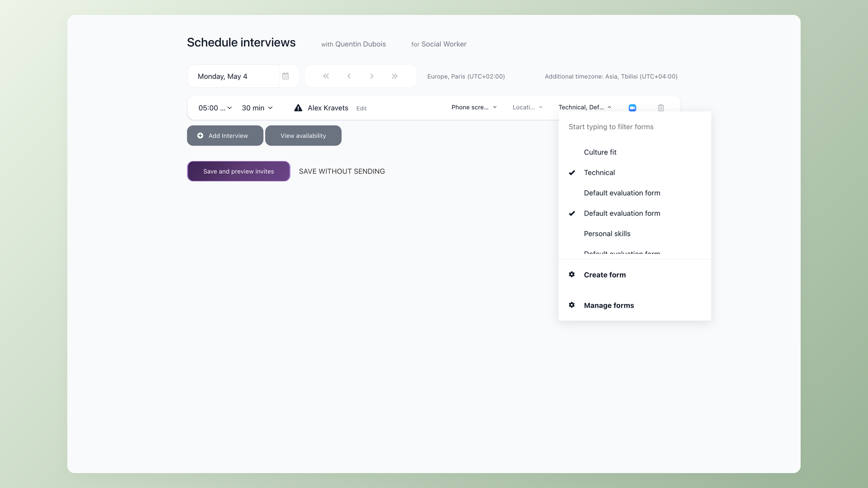Screen dimensions: 868x488
Task: Choose Manage forms from the menu
Action: coord(635,305)
